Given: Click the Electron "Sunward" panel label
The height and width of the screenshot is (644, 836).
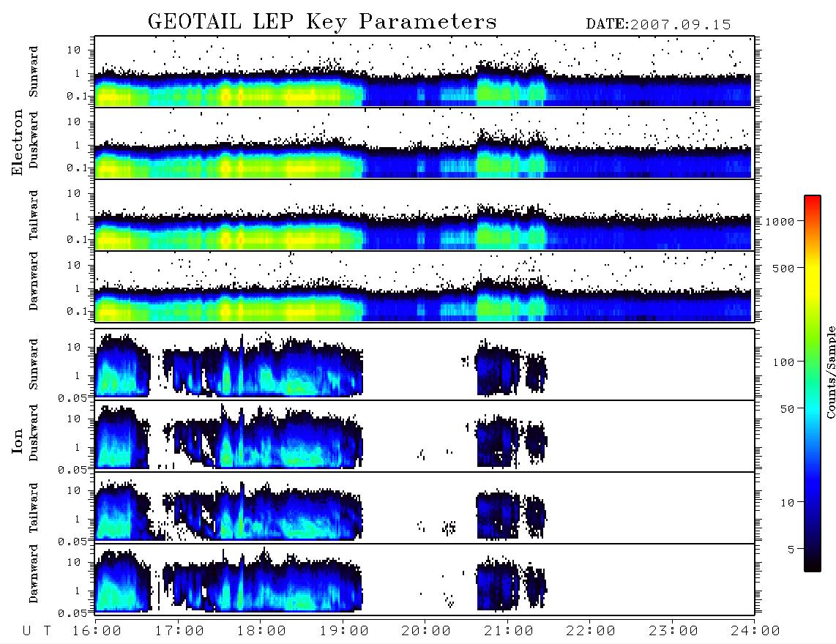Looking at the screenshot, I should coord(34,72).
